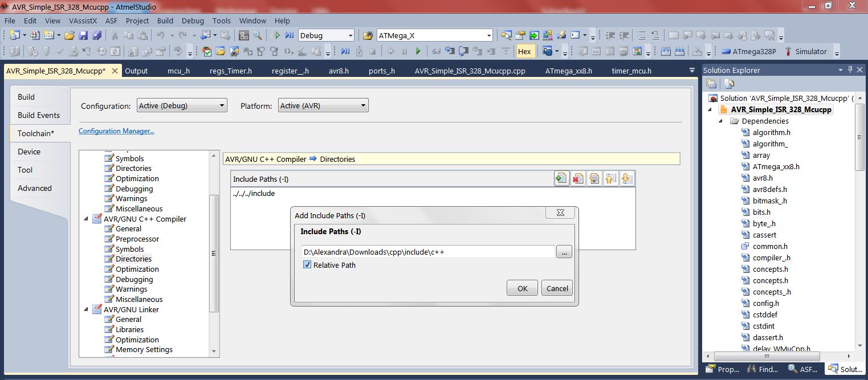Click Cancel in Add Include Paths dialog
This screenshot has width=868, height=380.
pyautogui.click(x=557, y=288)
